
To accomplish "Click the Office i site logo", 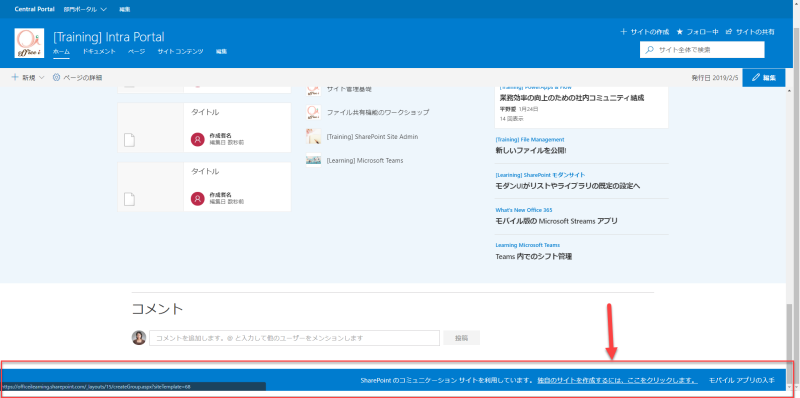I will tap(29, 43).
